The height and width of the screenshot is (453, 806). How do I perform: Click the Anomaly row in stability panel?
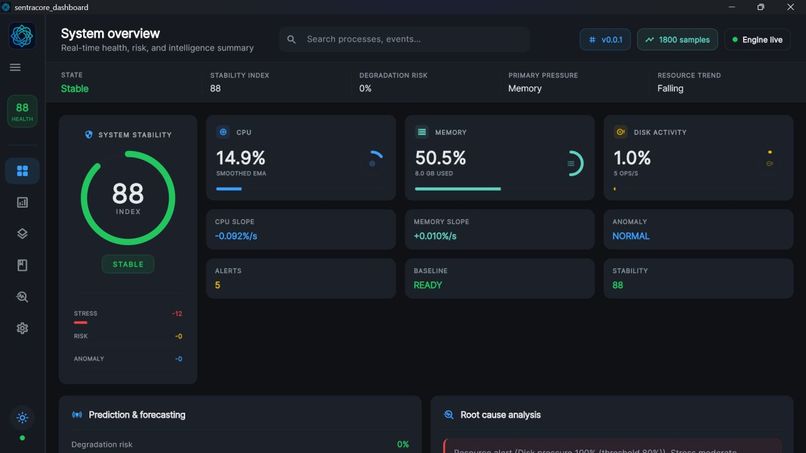click(x=128, y=359)
